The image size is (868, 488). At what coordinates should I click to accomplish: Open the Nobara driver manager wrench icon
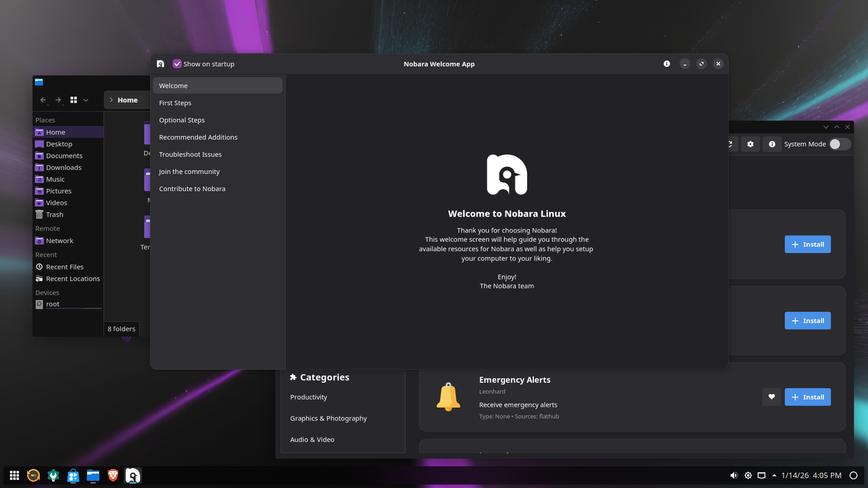point(53,475)
